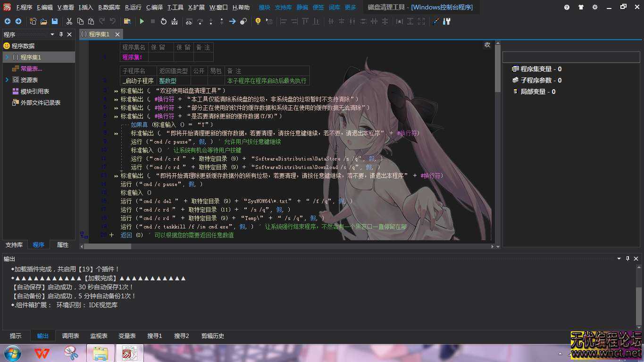Screen dimensions: 644x362
Task: Cut selected code with the scissors icon
Action: point(69,21)
